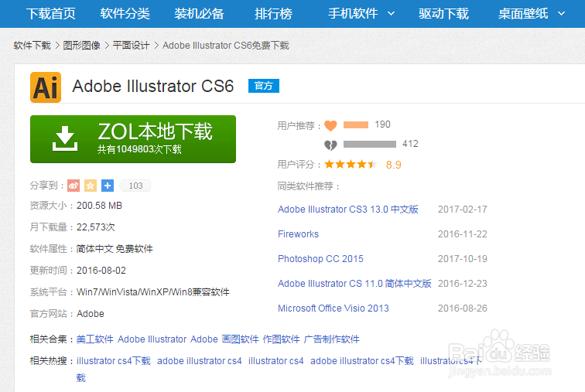Click the share count 103 bubble
Image resolution: width=585 pixels, height=392 pixels.
point(135,186)
